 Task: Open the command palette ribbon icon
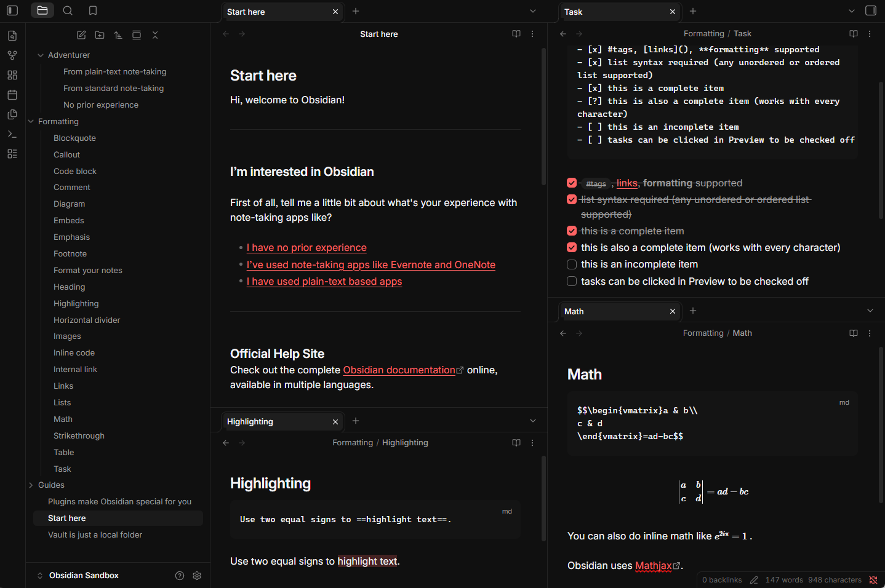12,134
